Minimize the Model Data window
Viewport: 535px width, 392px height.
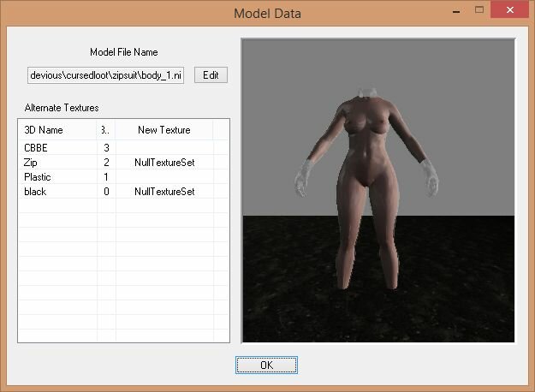[x=456, y=11]
